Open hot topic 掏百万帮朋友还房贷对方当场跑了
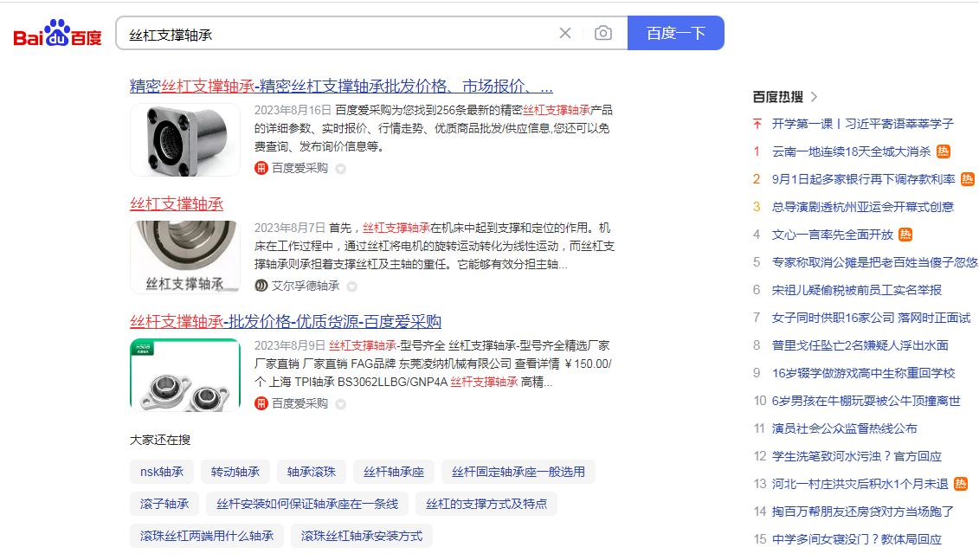 [x=863, y=512]
